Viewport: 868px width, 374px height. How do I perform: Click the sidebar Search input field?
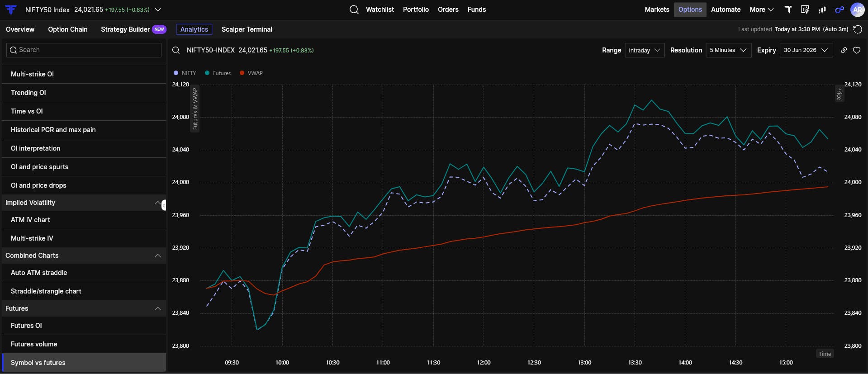pyautogui.click(x=84, y=50)
